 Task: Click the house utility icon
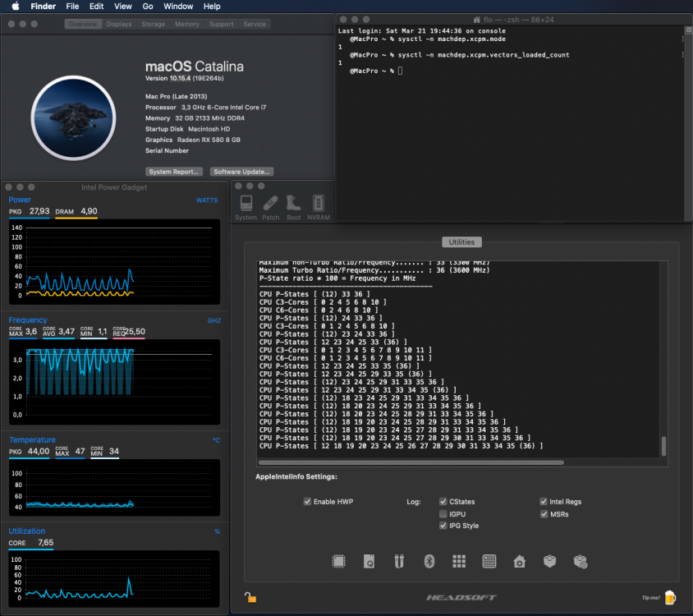[519, 561]
